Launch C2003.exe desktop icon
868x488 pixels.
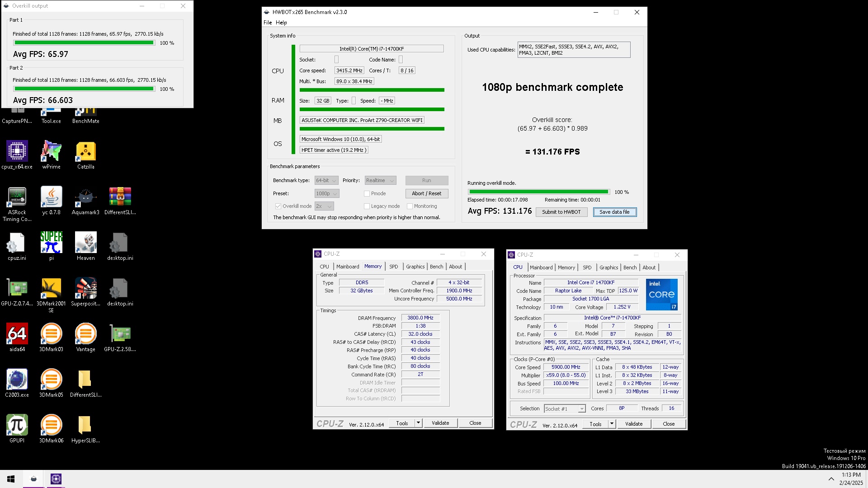pyautogui.click(x=17, y=383)
